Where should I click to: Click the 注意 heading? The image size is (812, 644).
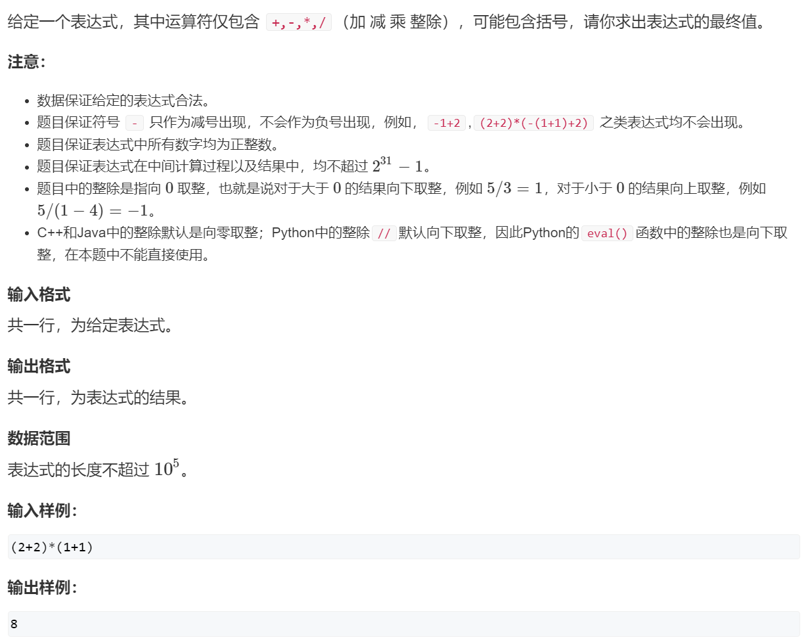coord(26,62)
